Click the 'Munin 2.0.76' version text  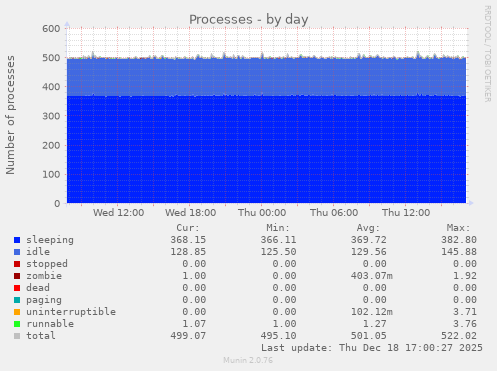pyautogui.click(x=248, y=360)
